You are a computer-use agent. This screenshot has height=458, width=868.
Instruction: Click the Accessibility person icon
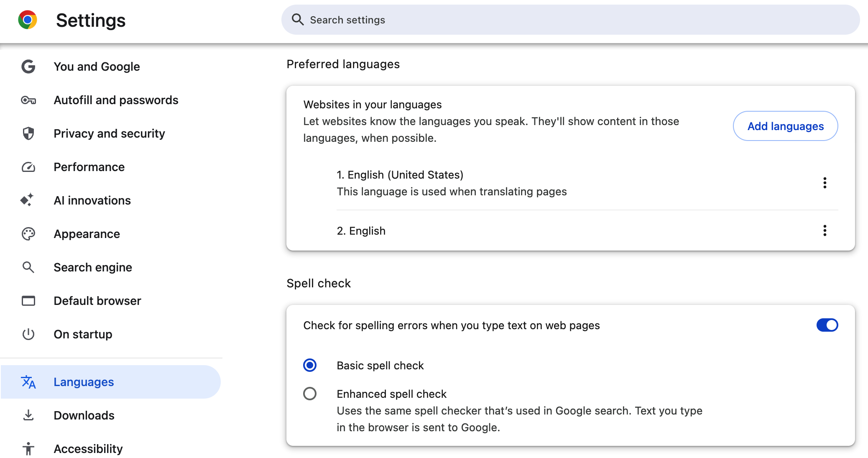coord(28,449)
